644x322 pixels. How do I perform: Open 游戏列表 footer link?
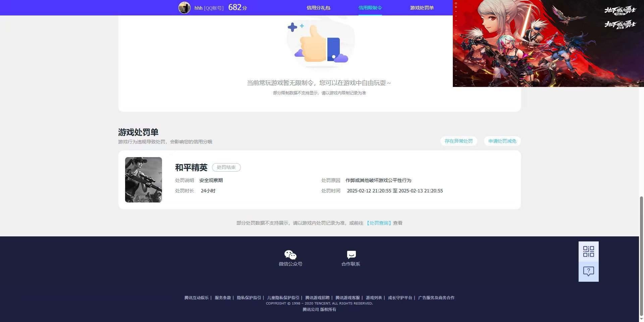point(374,298)
